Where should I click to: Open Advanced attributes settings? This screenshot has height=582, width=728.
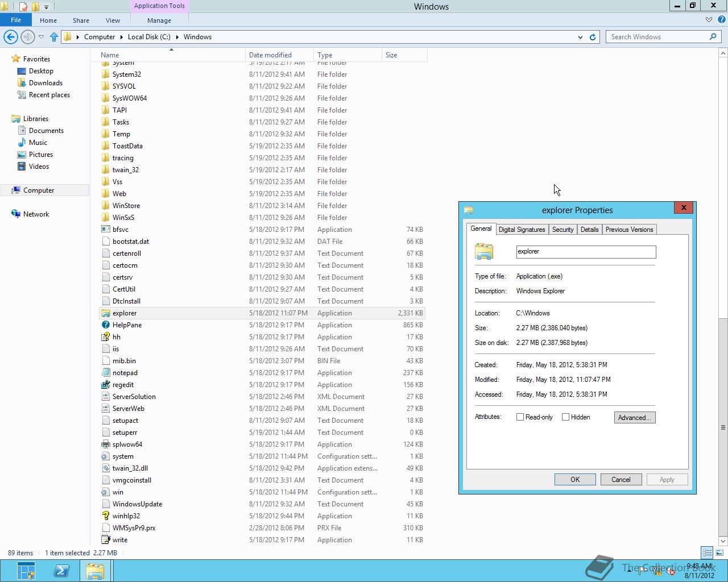click(635, 417)
